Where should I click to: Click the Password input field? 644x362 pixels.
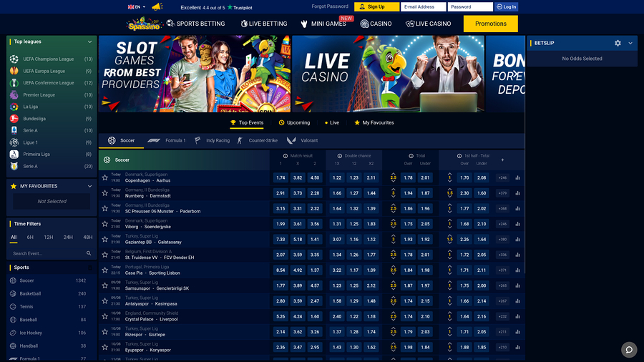tap(470, 6)
